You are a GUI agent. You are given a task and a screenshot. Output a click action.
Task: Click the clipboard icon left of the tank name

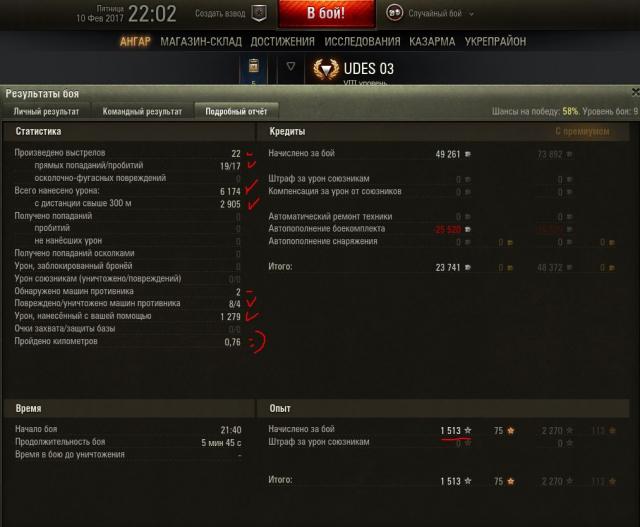tap(253, 65)
